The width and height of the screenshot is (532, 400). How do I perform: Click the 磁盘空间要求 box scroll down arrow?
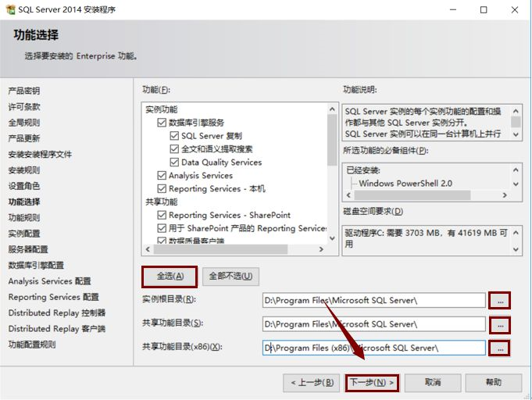coord(516,249)
